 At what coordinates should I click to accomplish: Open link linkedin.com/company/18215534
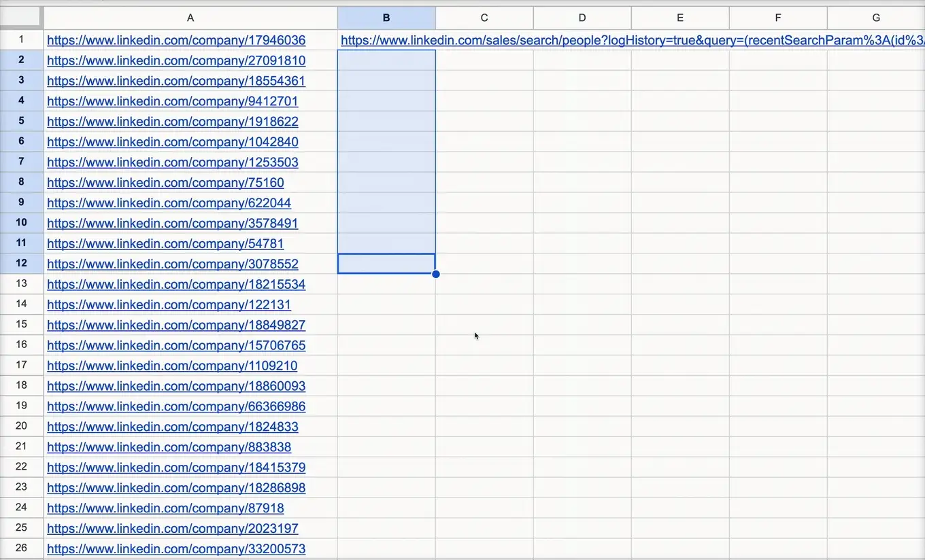(176, 285)
